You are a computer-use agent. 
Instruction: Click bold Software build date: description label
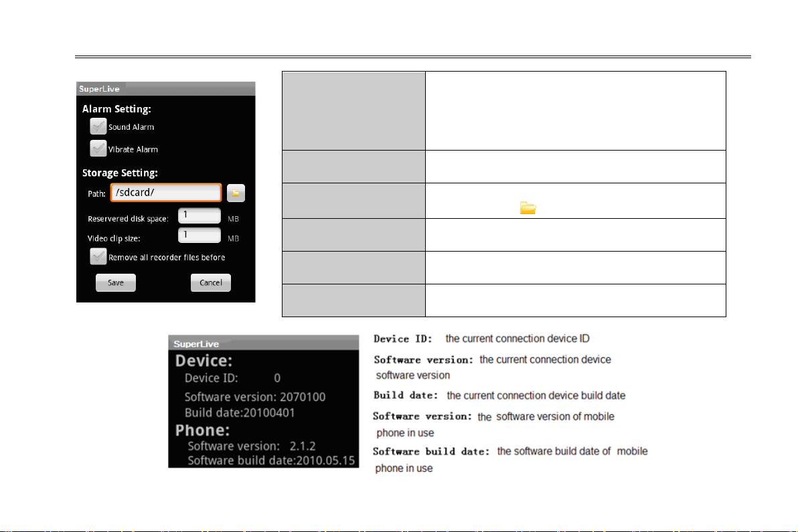tap(431, 452)
